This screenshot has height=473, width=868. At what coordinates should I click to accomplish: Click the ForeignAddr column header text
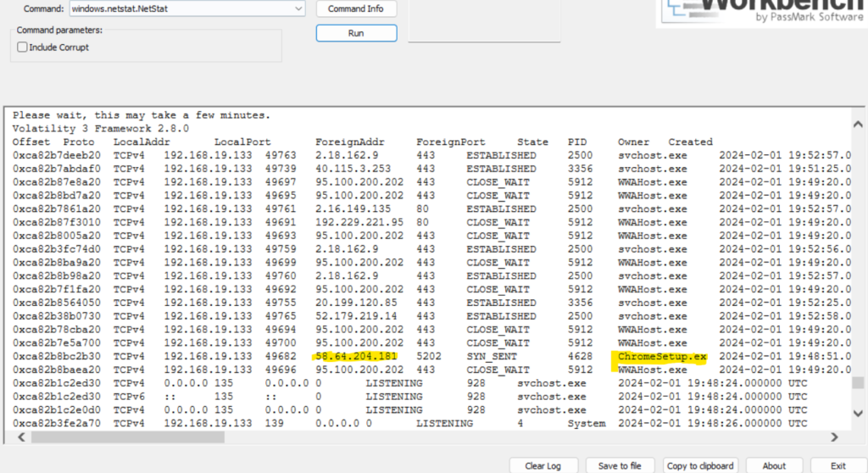tap(349, 142)
